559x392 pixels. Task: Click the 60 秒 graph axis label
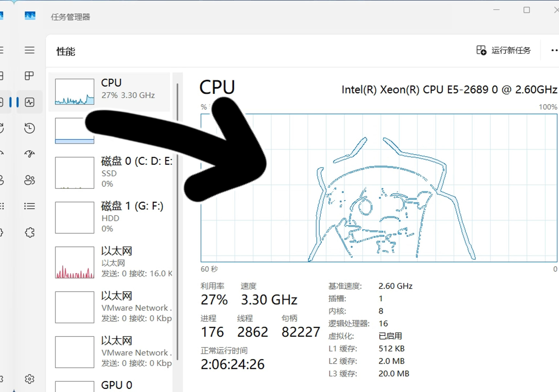(209, 269)
